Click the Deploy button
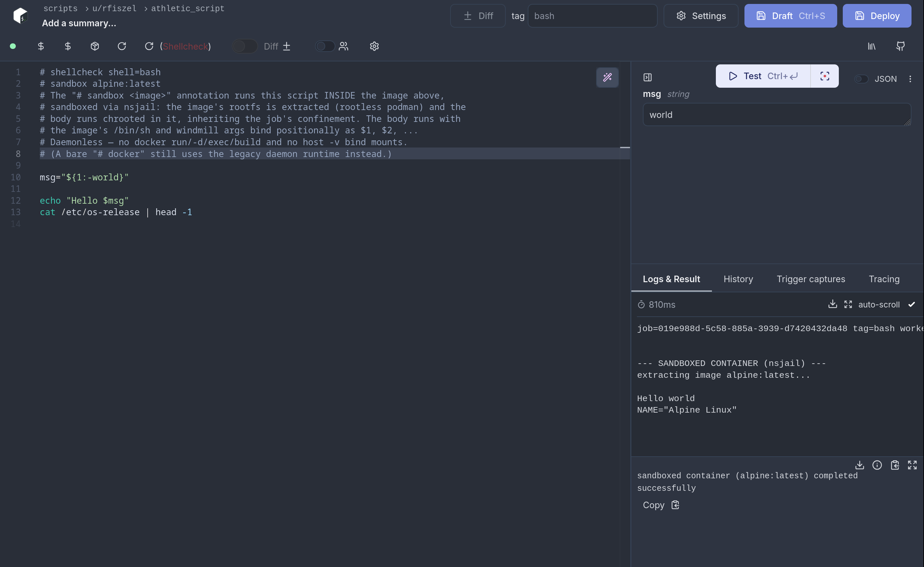 point(877,16)
